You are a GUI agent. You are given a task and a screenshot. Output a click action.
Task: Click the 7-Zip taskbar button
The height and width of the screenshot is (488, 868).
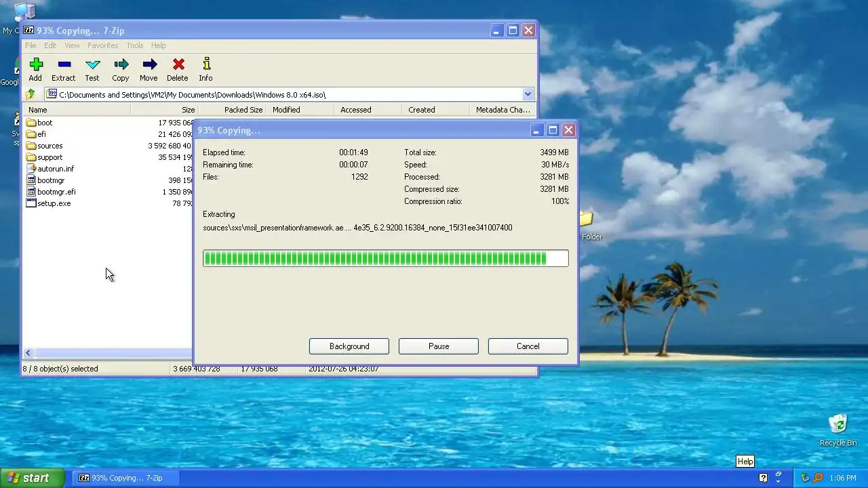tap(127, 478)
